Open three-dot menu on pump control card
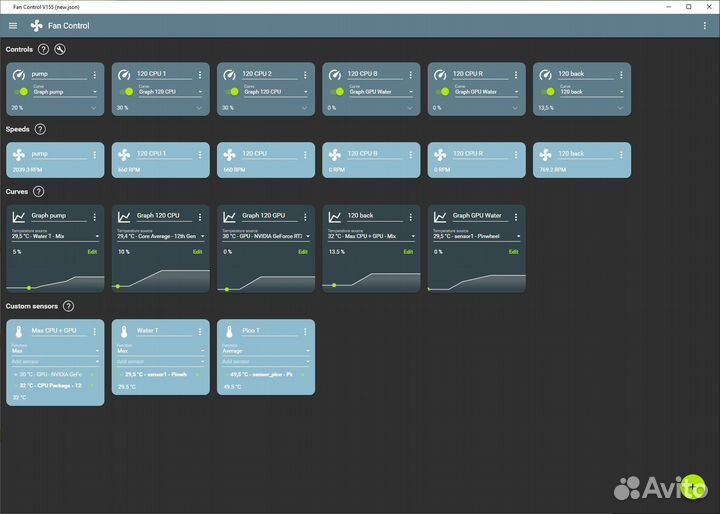720x514 pixels. 95,74
